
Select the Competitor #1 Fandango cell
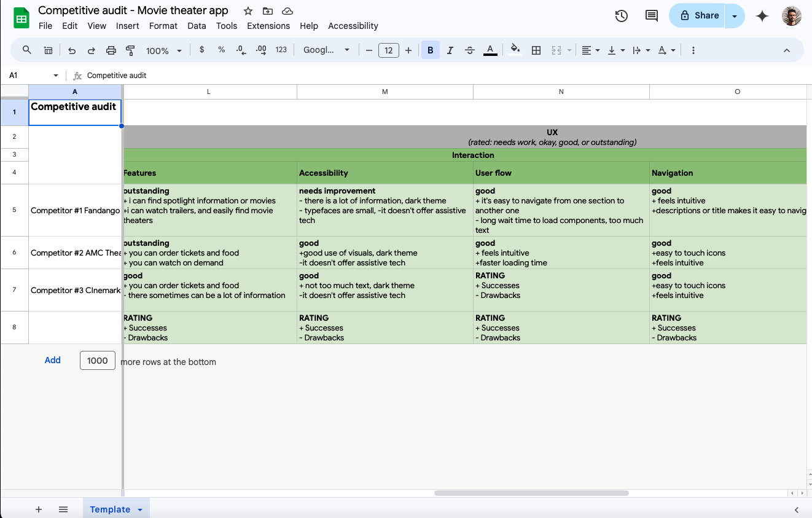(x=75, y=210)
